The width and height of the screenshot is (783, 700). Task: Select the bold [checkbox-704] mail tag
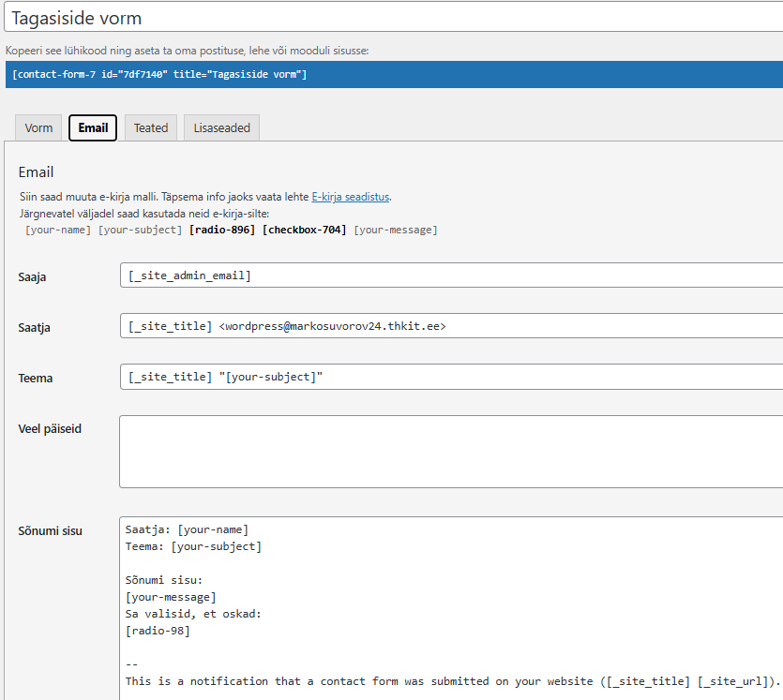(x=304, y=230)
